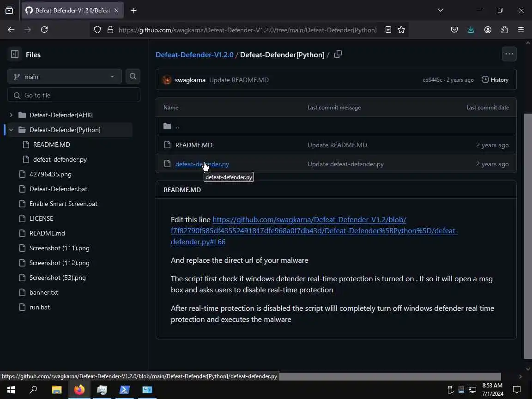Open Screenshot (111).png file
The image size is (532, 399).
tap(60, 248)
